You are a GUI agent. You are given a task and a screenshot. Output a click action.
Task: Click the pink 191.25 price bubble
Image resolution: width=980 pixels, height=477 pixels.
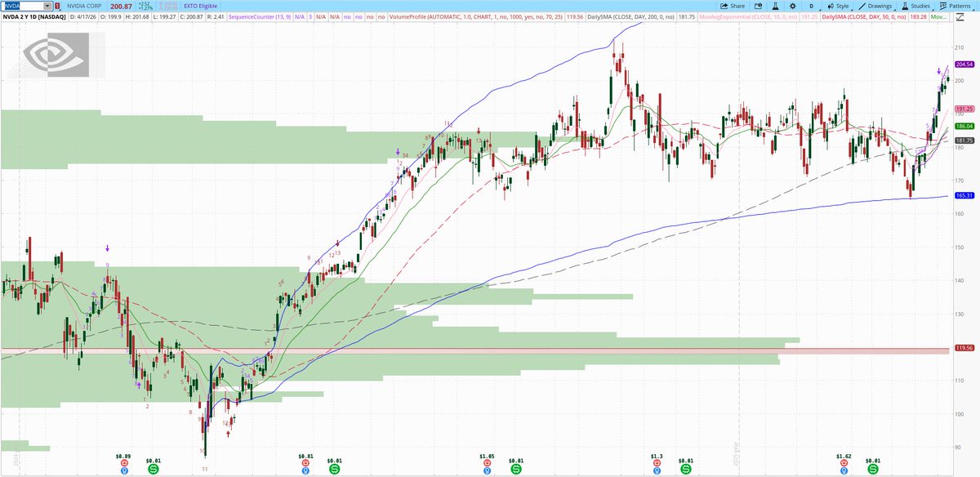pos(964,109)
